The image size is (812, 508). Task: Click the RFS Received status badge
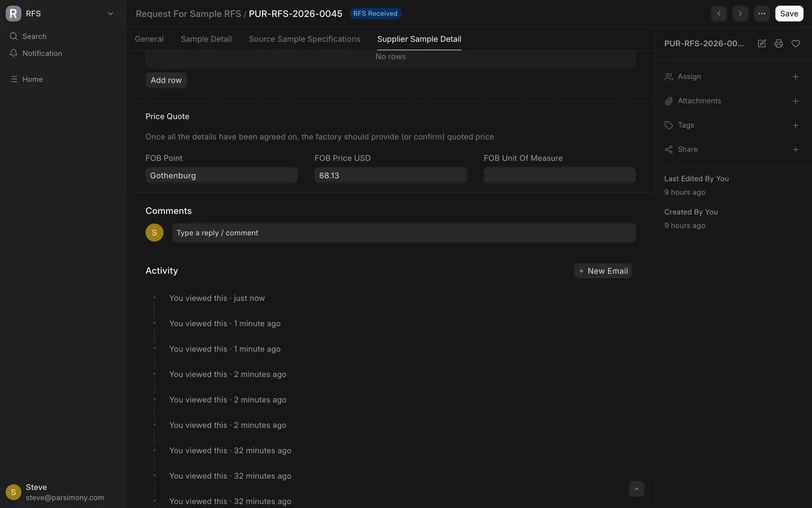point(376,13)
